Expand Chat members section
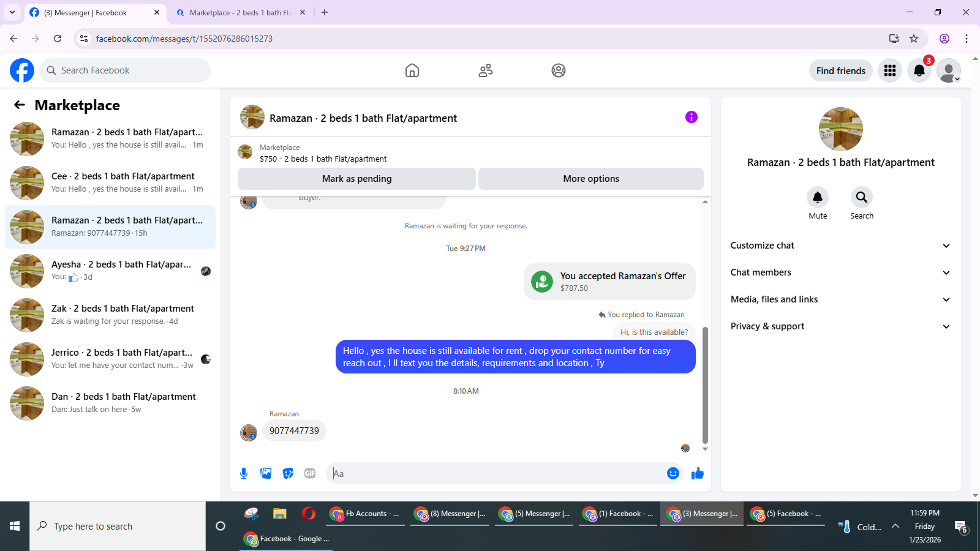The height and width of the screenshot is (551, 980). [x=840, y=272]
